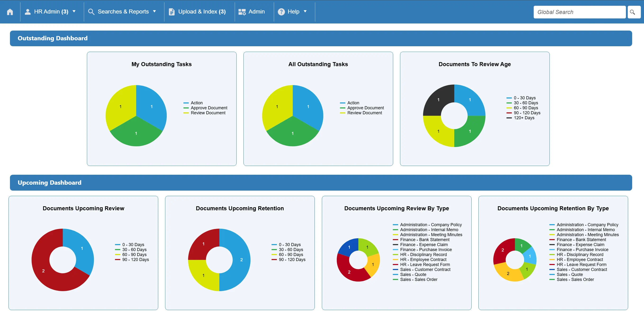Viewport: 644px width, 321px height.
Task: Toggle 60 - 90 Days legend in Documents To Review Age
Action: tap(522, 108)
